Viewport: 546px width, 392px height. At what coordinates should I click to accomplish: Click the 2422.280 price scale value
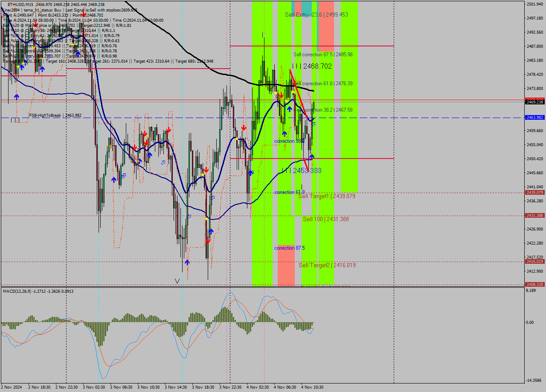click(x=535, y=243)
